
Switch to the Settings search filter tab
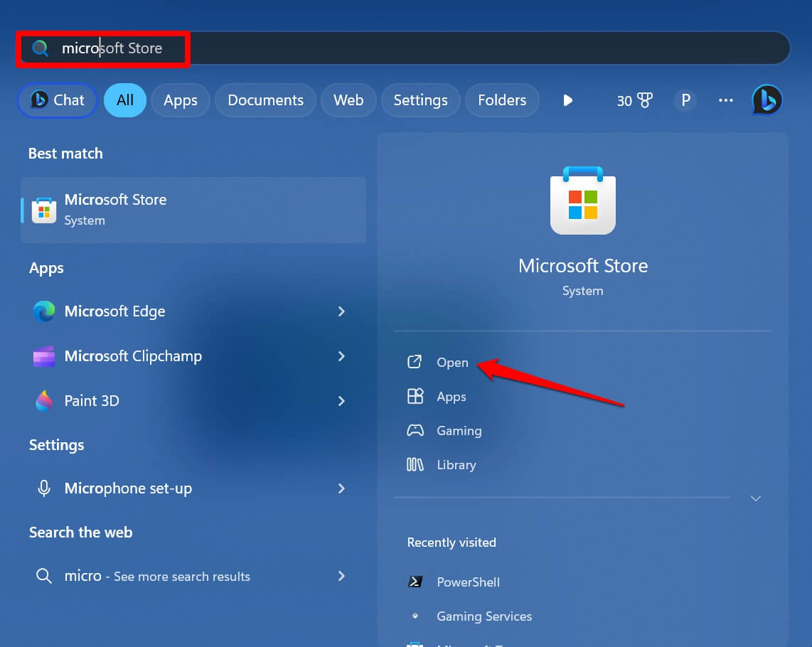tap(420, 100)
